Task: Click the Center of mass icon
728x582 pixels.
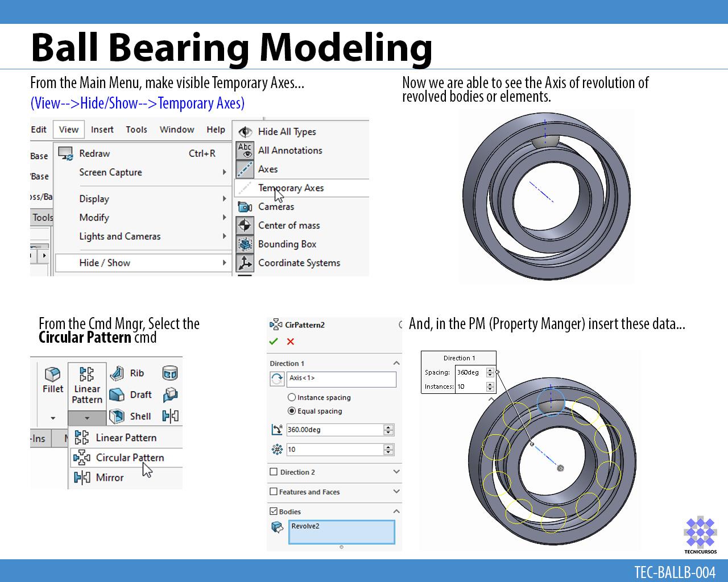Action: point(245,226)
